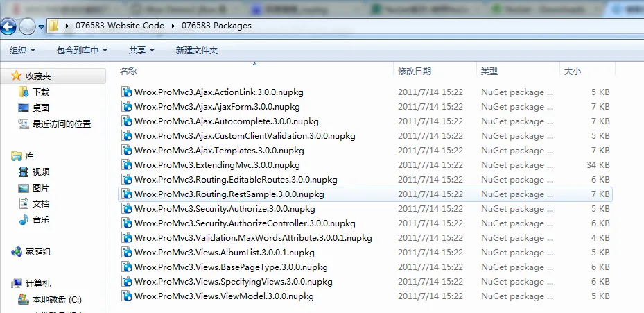644x313 pixels.
Task: Select Wrox.ProMvc3.ExtendingMvc.3.0.0.nupkg file icon
Action: coord(126,165)
